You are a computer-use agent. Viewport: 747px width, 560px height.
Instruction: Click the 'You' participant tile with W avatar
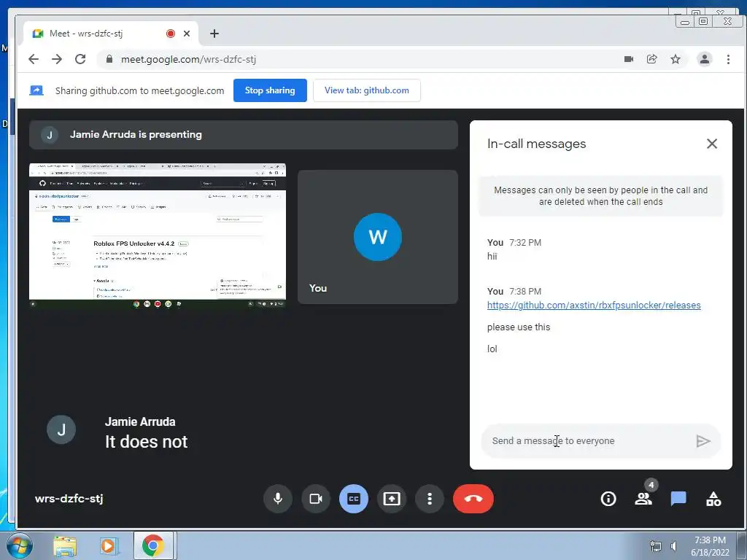click(x=378, y=237)
